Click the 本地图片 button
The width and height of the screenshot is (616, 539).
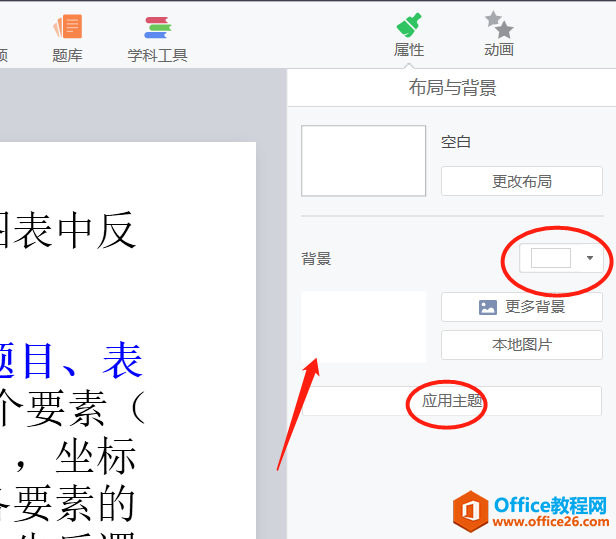pyautogui.click(x=522, y=345)
